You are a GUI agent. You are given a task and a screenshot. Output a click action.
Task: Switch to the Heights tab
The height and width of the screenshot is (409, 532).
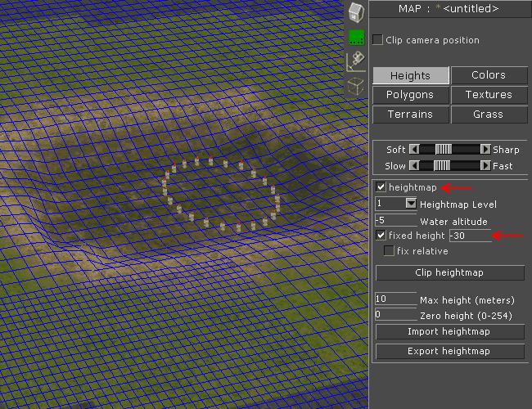[411, 75]
